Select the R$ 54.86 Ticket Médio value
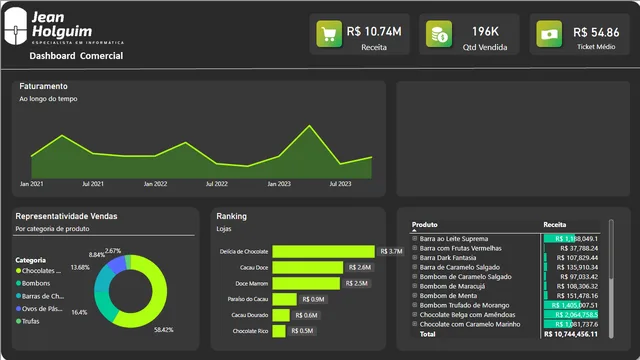Viewport: 640px width, 360px height. (596, 32)
